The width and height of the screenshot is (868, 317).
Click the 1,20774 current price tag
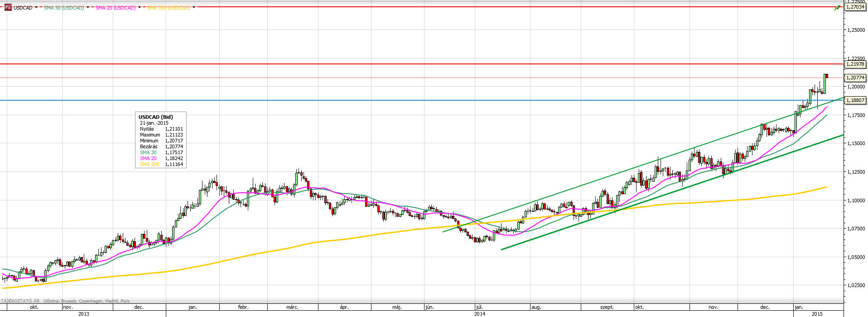tap(855, 78)
